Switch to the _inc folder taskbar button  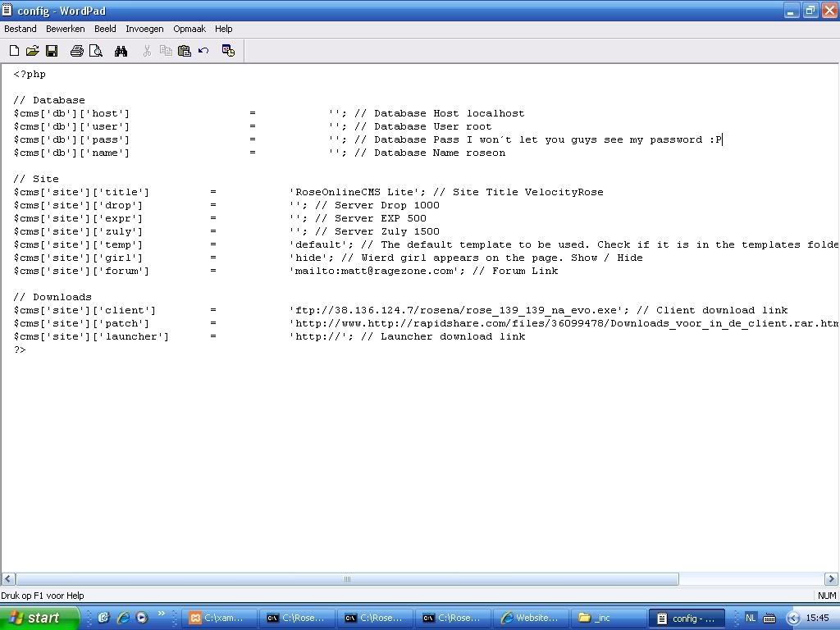click(x=608, y=619)
